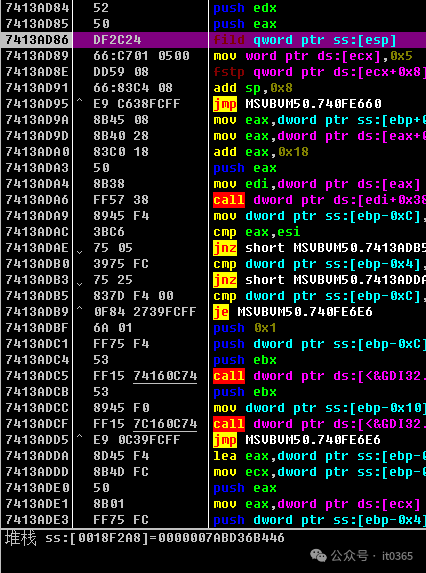Select the call dword ptr ds:[edi+0x38] line
Image resolution: width=426 pixels, height=573 pixels.
click(319, 200)
